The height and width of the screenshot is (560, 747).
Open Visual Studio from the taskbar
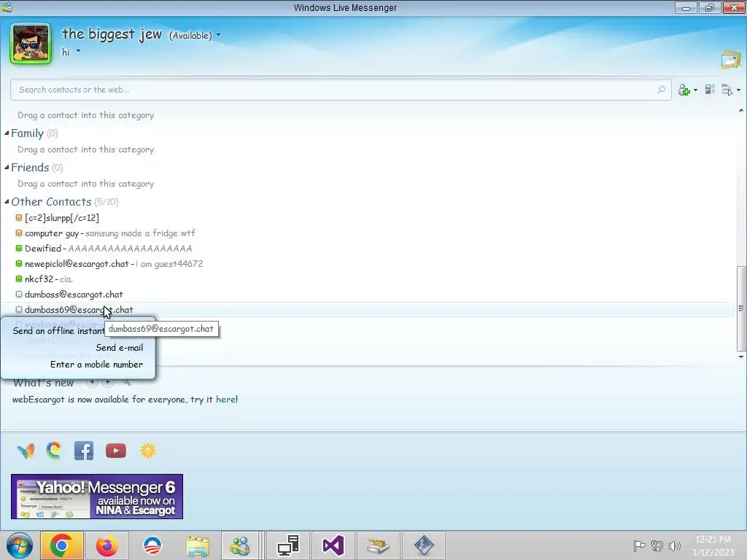tap(333, 545)
